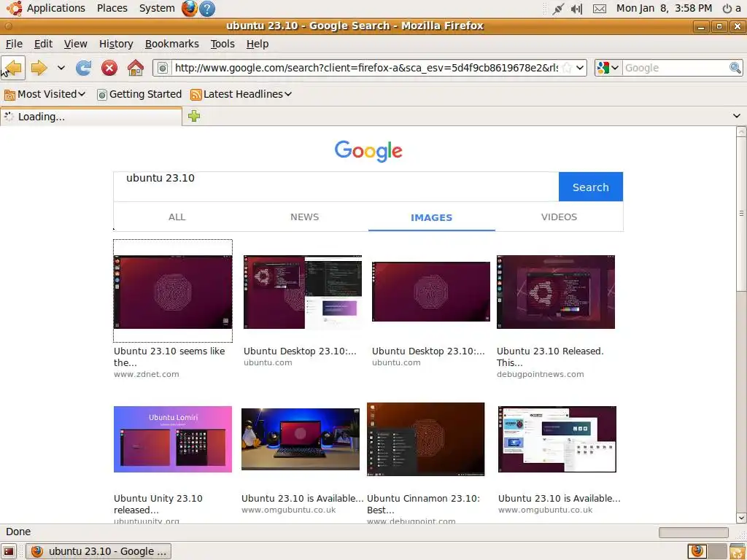747x560 pixels.
Task: Open a new tab with green plus
Action: tap(194, 116)
